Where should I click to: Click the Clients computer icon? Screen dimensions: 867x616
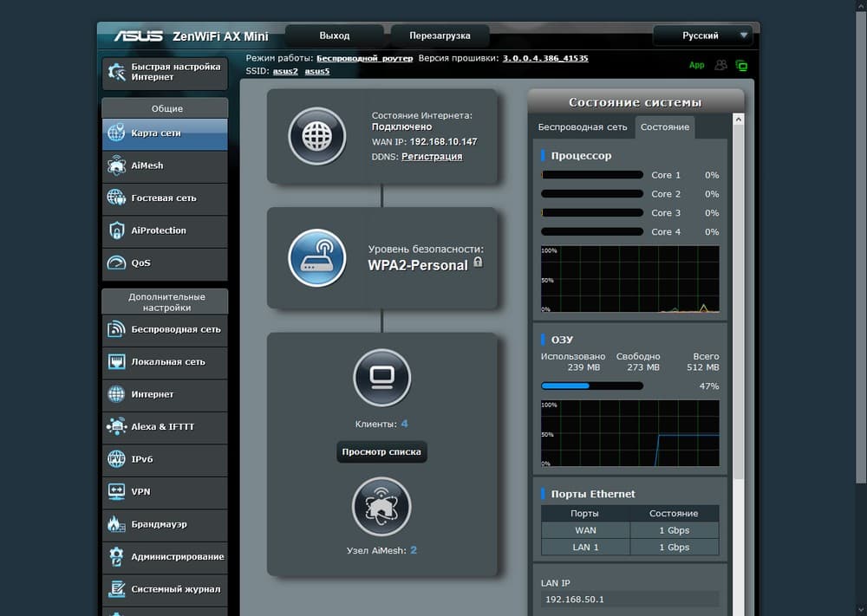381,378
